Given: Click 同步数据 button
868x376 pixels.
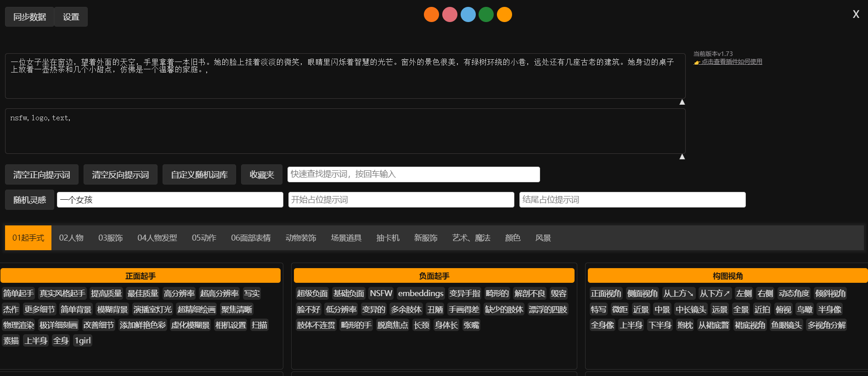Looking at the screenshot, I should (29, 17).
